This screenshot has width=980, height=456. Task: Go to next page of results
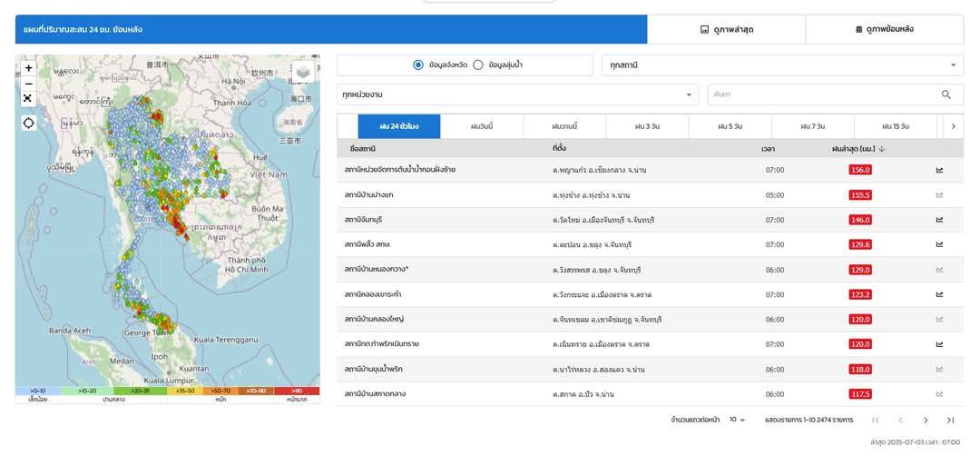point(926,420)
